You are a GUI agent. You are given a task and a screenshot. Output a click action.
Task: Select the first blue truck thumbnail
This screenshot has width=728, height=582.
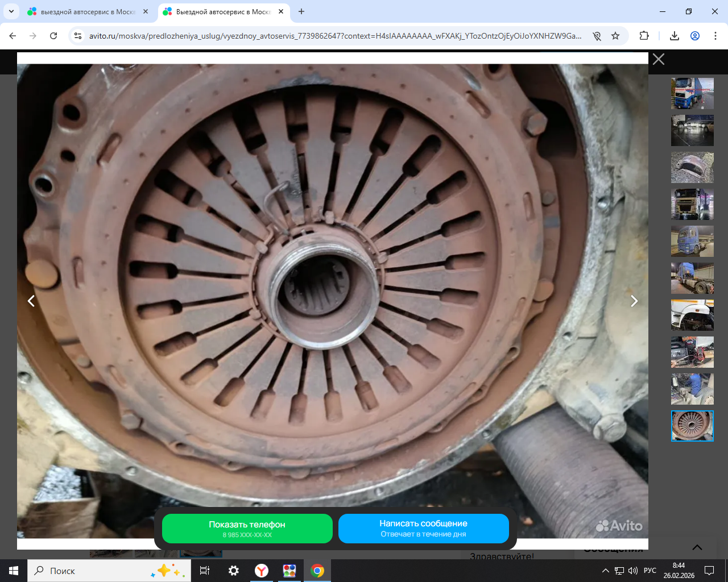pyautogui.click(x=692, y=93)
